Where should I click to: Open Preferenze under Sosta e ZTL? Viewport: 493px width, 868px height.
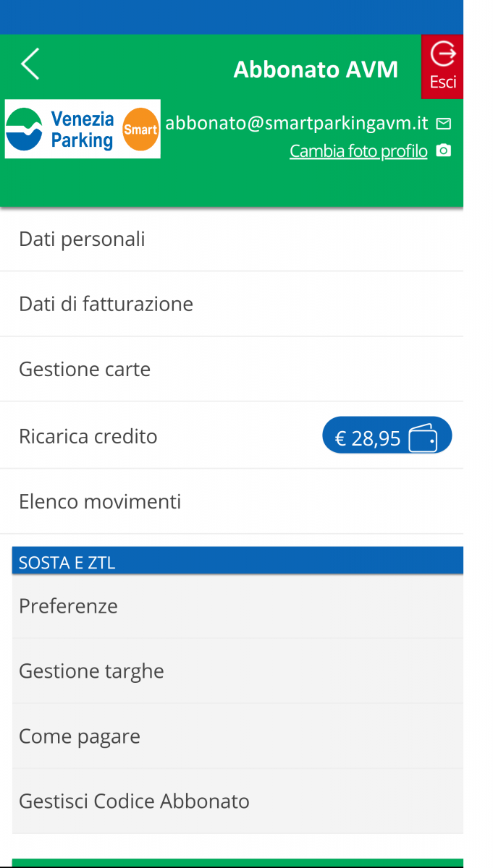(x=68, y=606)
